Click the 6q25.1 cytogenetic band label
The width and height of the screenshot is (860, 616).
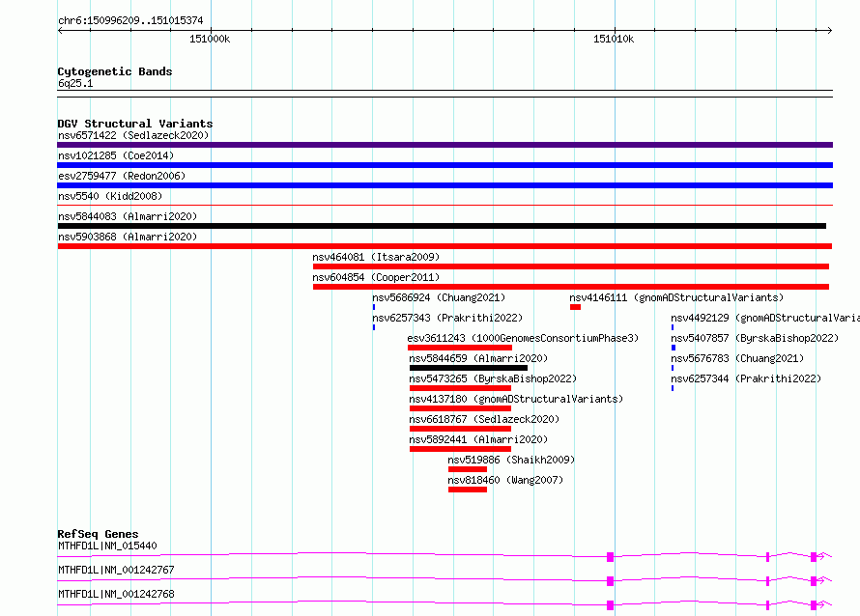[75, 83]
